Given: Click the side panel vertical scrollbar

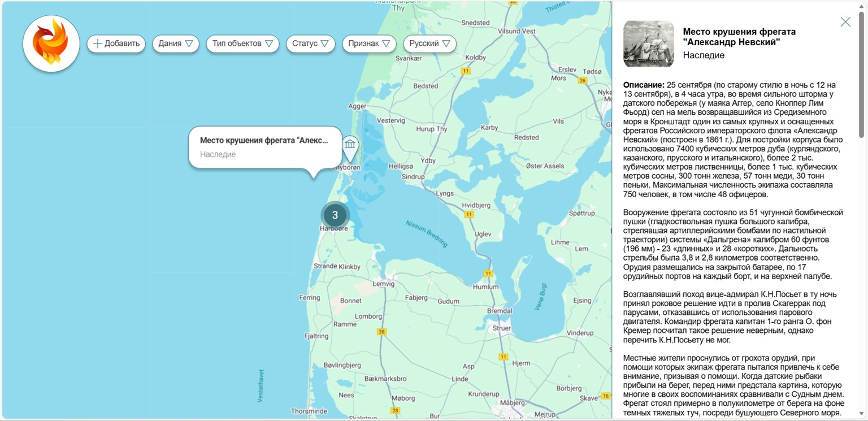Looking at the screenshot, I should (x=861, y=73).
